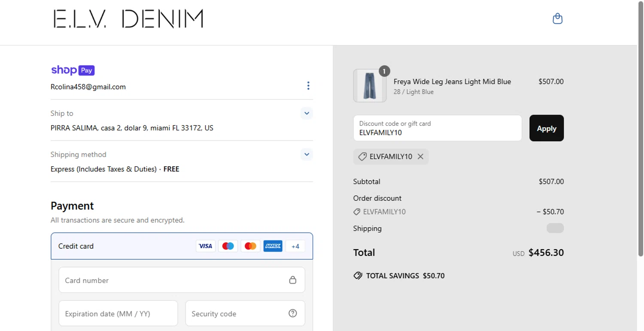
Task: Click the $507.00 product price
Action: coord(551,81)
